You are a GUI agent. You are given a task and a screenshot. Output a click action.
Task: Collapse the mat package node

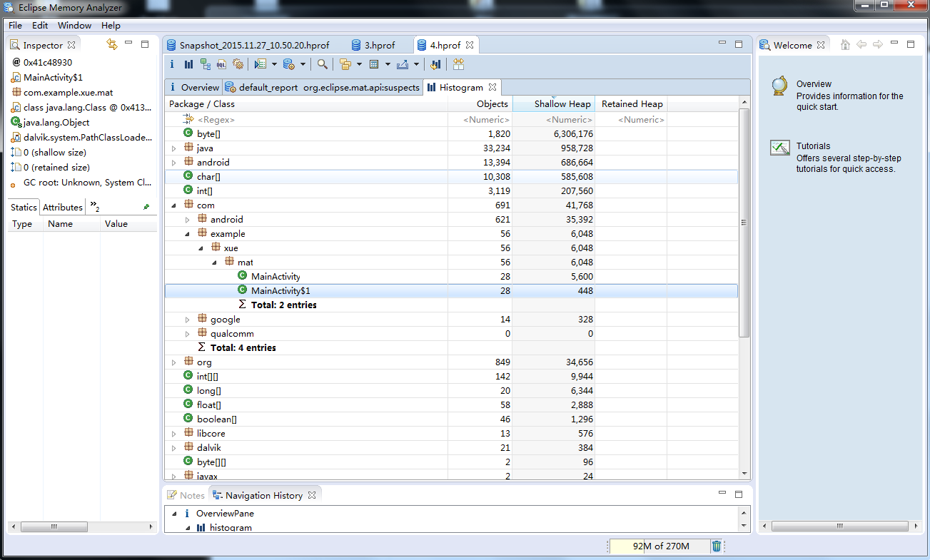[x=214, y=263]
